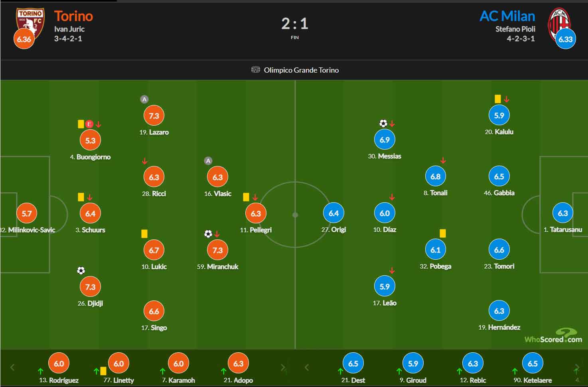Click the assist badge above Lazaro
Screen dimensions: 588x387
pos(144,99)
